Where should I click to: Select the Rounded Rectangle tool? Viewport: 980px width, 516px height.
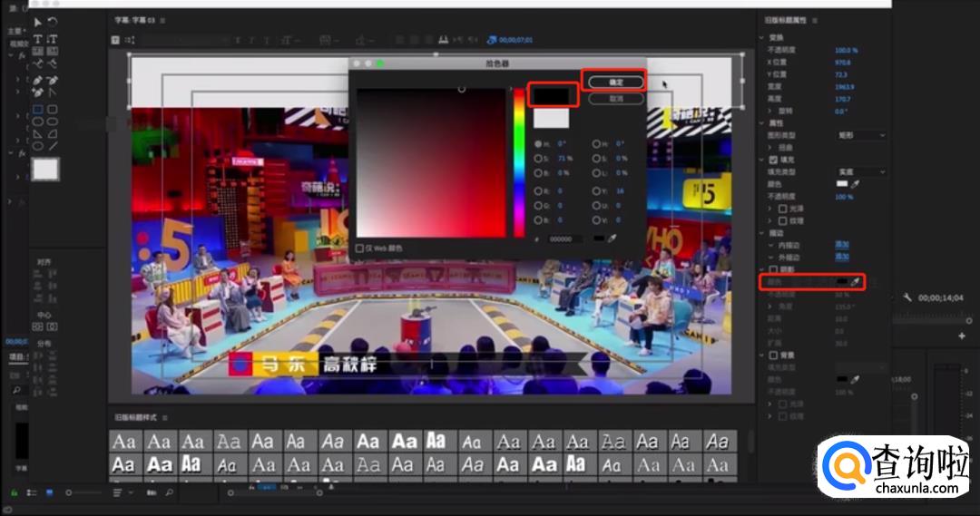pos(53,110)
